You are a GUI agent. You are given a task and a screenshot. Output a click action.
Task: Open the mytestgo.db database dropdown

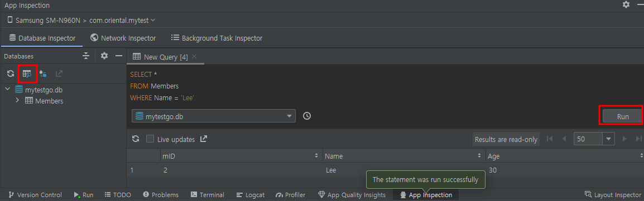(x=214, y=116)
